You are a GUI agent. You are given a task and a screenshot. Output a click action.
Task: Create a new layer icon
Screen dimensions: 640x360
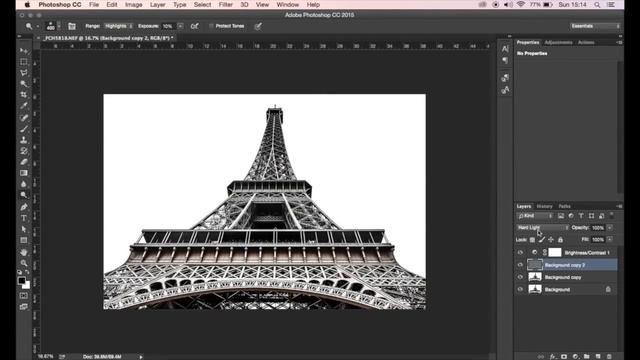[598, 356]
